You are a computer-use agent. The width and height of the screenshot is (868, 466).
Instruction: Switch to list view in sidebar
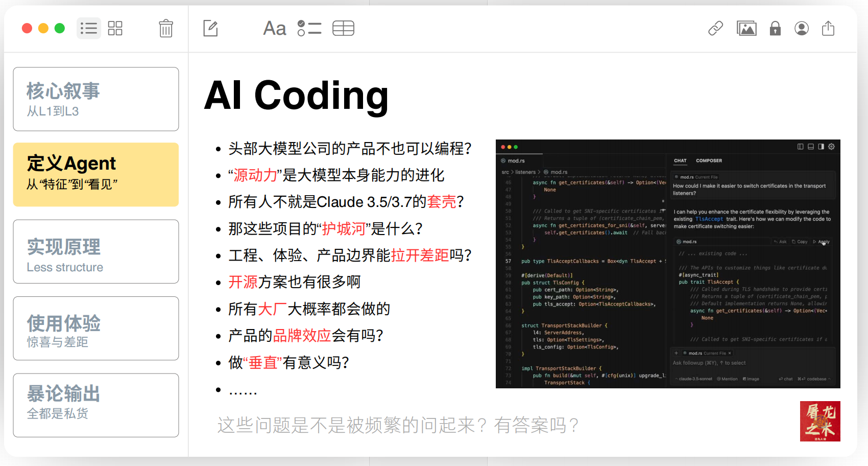pos(89,28)
